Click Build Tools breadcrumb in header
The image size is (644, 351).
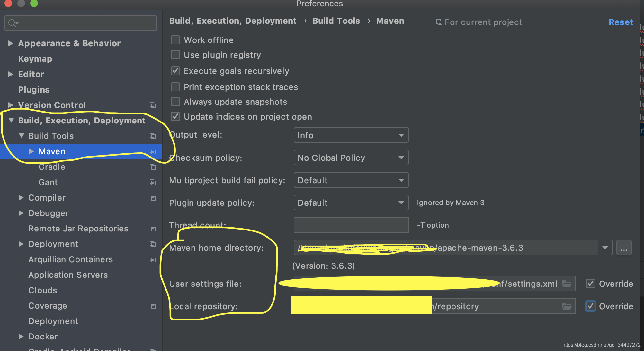(336, 21)
